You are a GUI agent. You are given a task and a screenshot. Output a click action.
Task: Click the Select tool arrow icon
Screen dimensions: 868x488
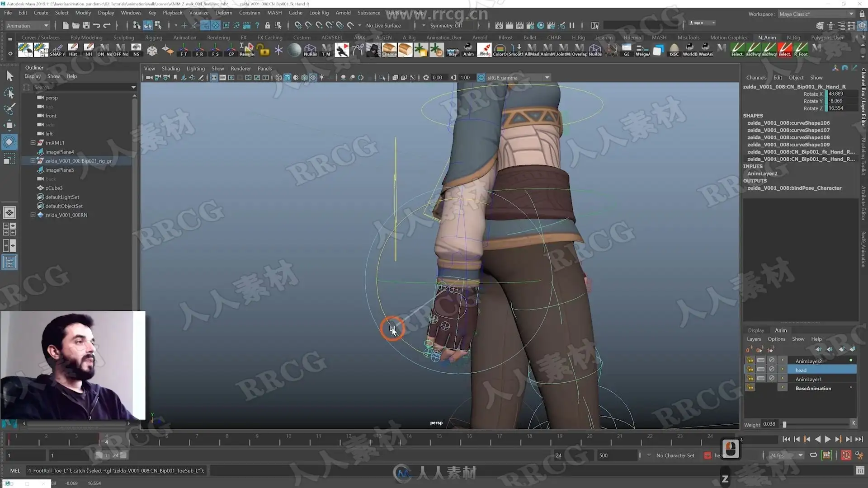coord(9,76)
